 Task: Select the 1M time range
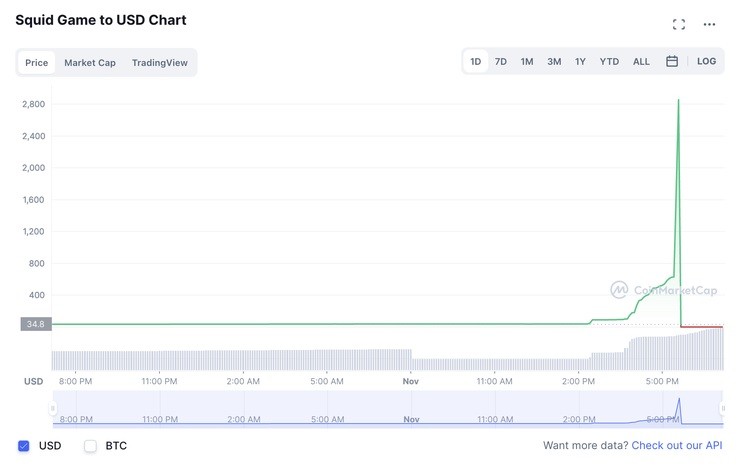tap(527, 61)
